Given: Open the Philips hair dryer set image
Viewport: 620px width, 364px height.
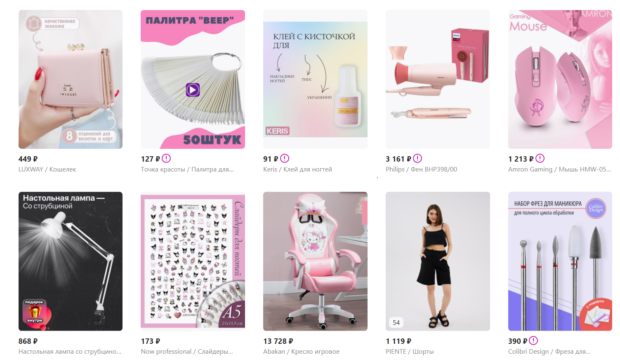Looking at the screenshot, I should point(438,79).
